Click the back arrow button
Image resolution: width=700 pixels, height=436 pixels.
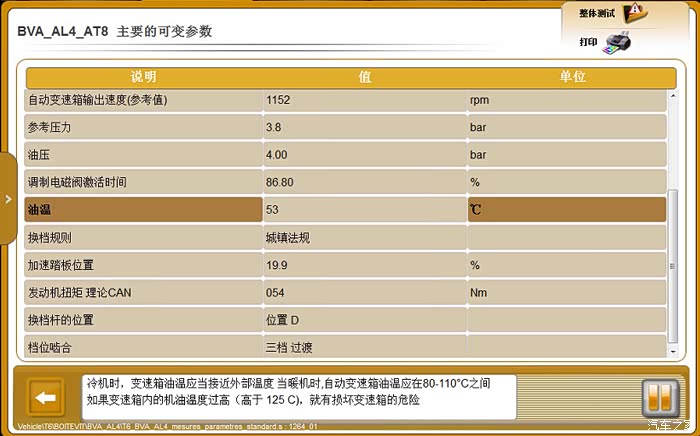(46, 397)
